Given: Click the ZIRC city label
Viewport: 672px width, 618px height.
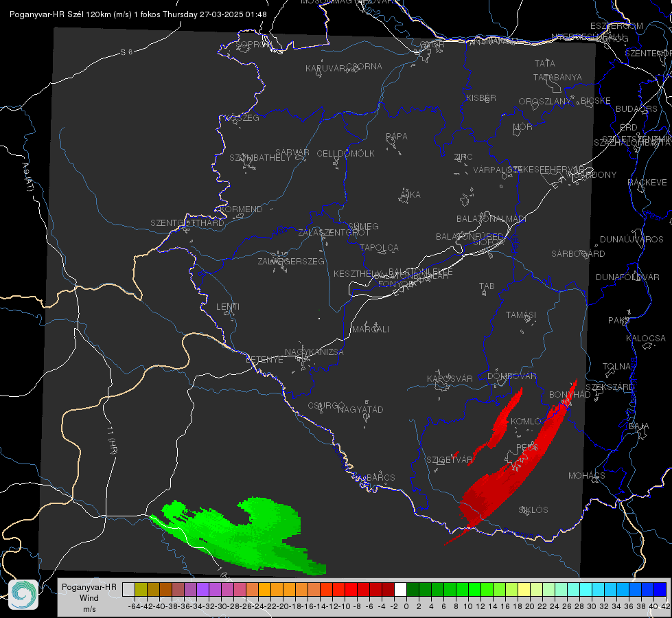Looking at the screenshot, I should [463, 157].
